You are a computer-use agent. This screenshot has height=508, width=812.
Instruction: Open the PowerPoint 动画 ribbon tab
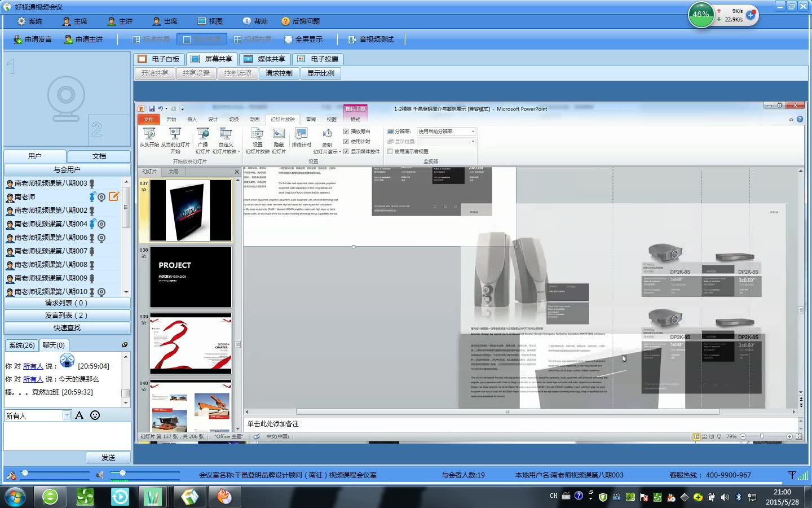255,119
